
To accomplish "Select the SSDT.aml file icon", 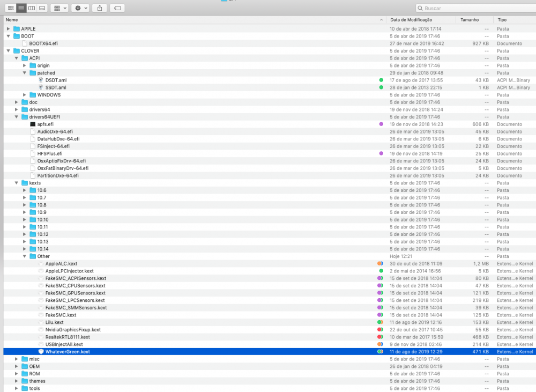I will (41, 87).
